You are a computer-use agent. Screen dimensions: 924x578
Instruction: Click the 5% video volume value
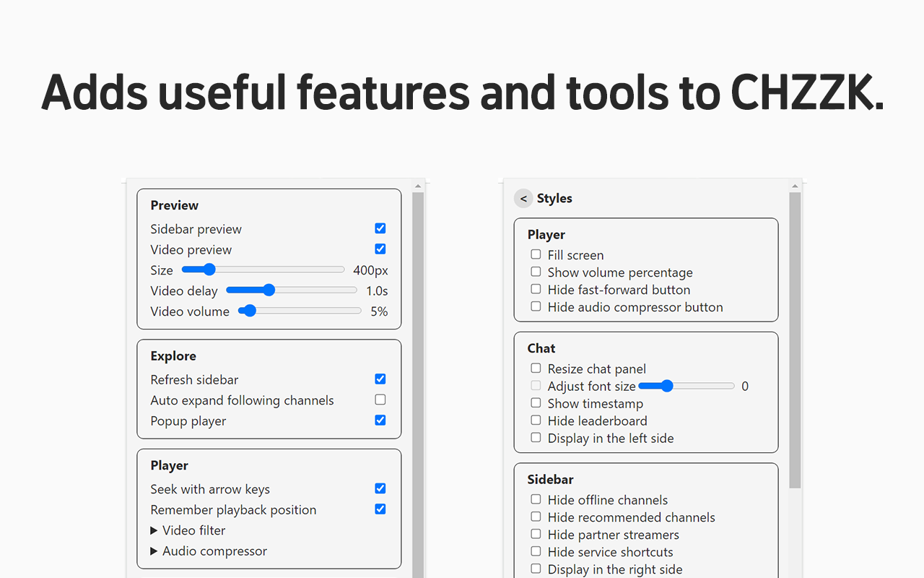[379, 312]
